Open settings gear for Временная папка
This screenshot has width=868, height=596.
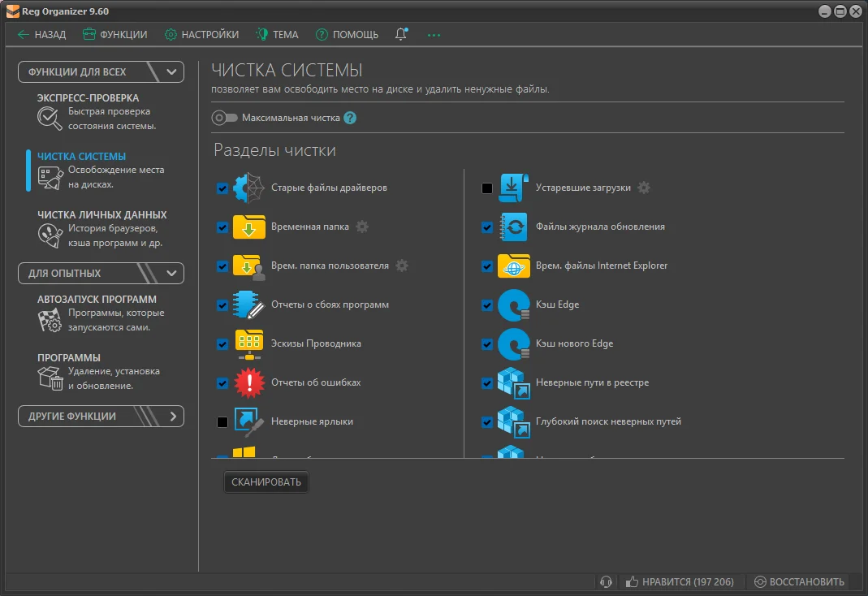[362, 227]
